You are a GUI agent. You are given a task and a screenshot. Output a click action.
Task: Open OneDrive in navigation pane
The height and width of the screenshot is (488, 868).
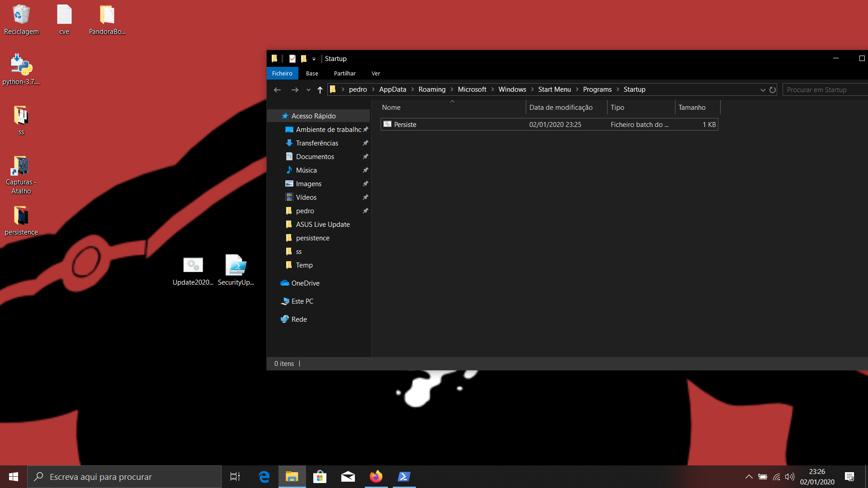tap(305, 283)
